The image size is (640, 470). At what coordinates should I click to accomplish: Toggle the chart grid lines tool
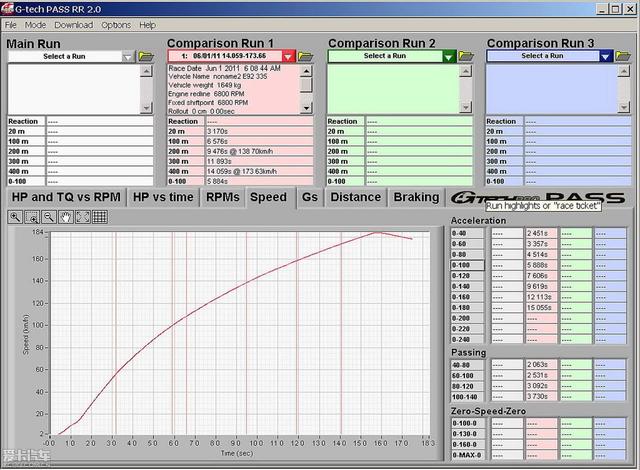tap(100, 217)
